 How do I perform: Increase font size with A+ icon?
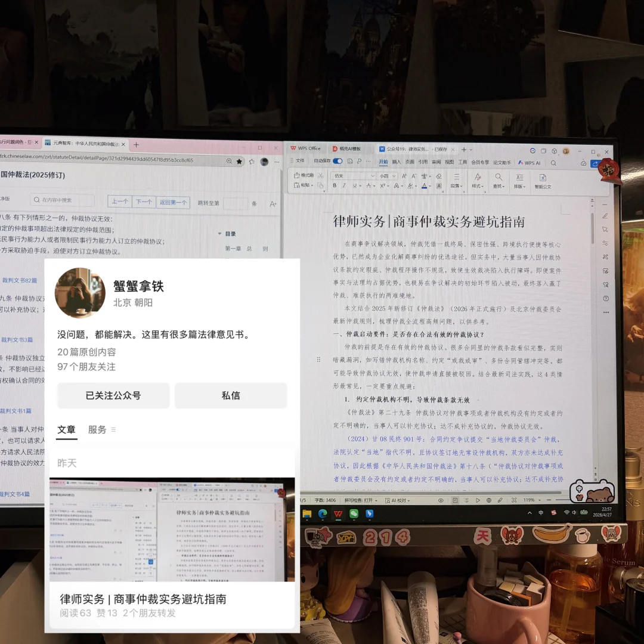(404, 176)
